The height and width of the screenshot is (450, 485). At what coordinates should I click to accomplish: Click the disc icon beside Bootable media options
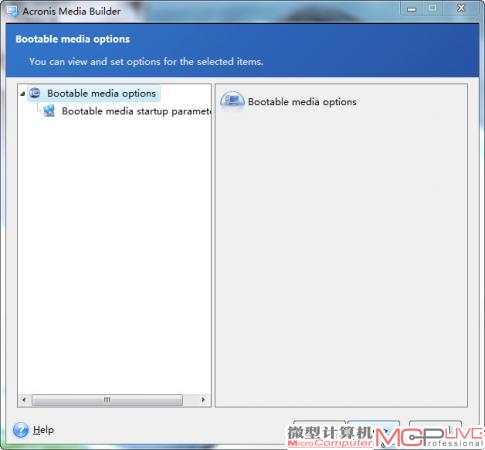pyautogui.click(x=35, y=93)
